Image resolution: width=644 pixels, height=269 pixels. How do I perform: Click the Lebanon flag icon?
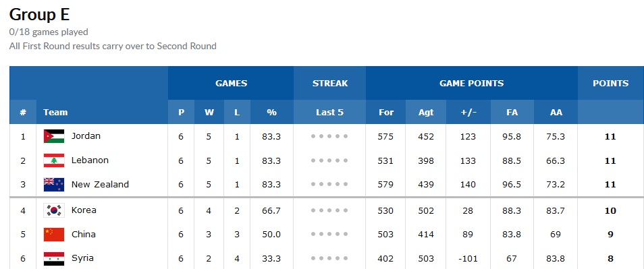54,160
